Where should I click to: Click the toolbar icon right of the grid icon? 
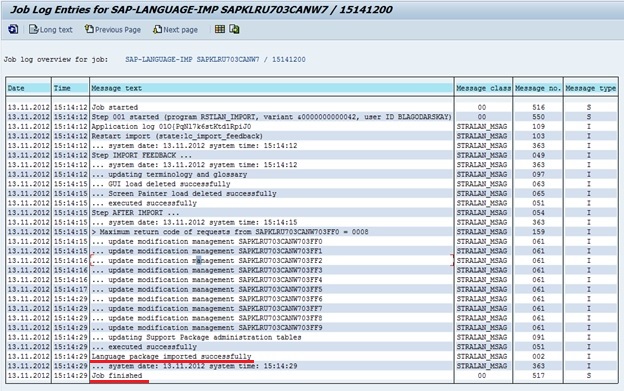pos(234,29)
